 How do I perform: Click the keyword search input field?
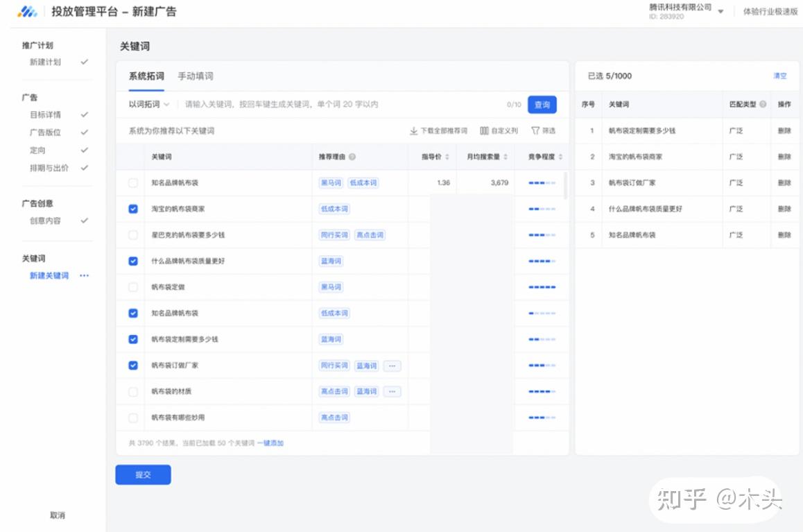[340, 105]
